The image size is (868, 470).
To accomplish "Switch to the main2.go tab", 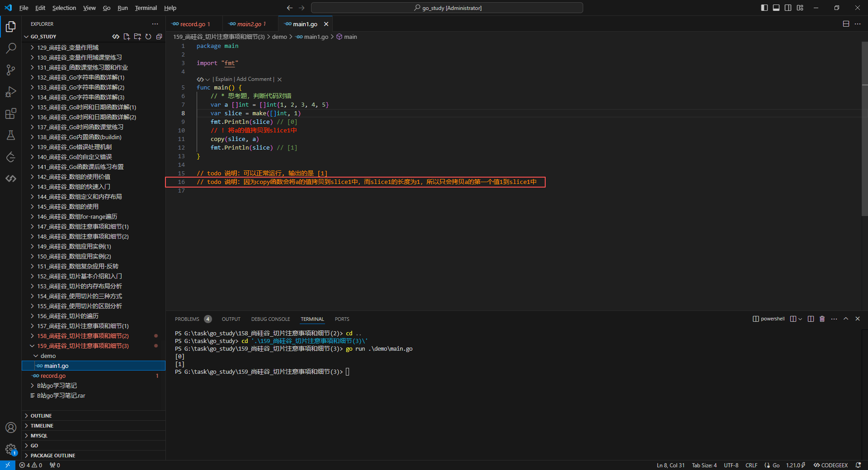I will (x=249, y=24).
